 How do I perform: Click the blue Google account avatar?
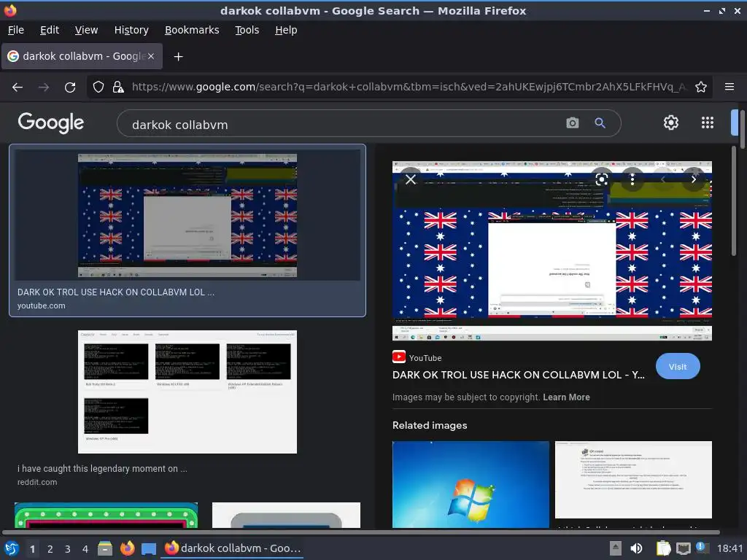(734, 122)
